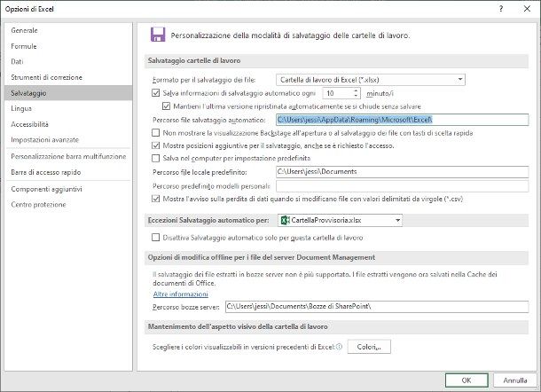Screen dimensions: 541x392
Task: Click the 'Percorso file salvataggio automatico:' label
Action: [209, 120]
